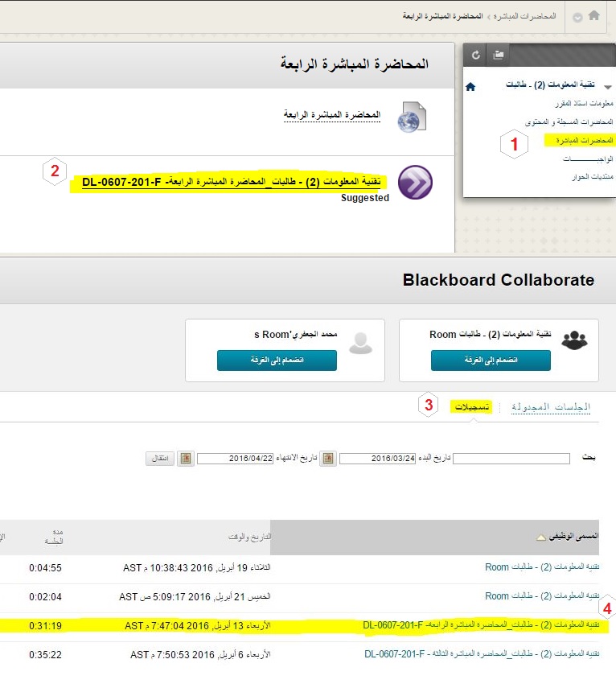The height and width of the screenshot is (688, 616).
Task: Open the breadcrumb dropdown arrow next to home
Action: tap(577, 17)
